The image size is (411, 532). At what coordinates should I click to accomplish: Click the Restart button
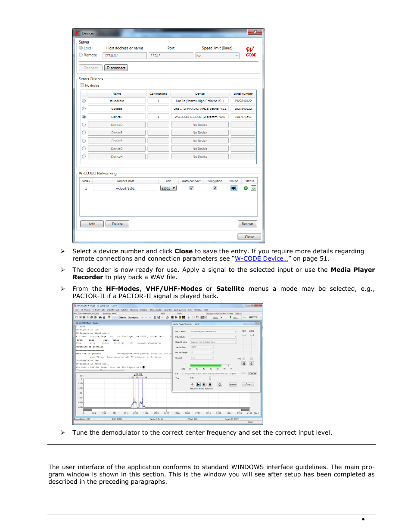[x=247, y=224]
